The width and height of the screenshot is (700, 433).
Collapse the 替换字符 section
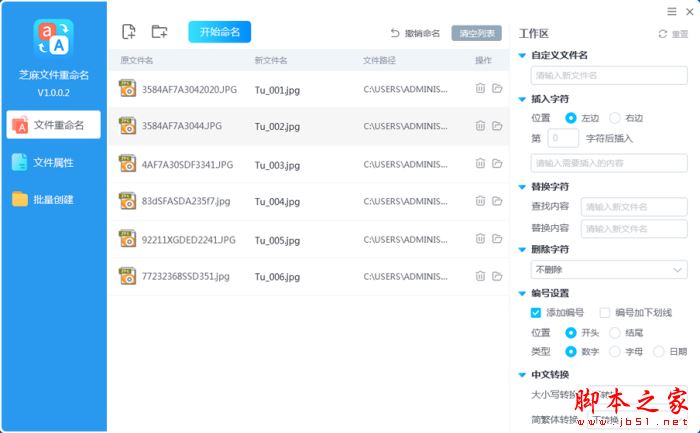click(x=522, y=187)
